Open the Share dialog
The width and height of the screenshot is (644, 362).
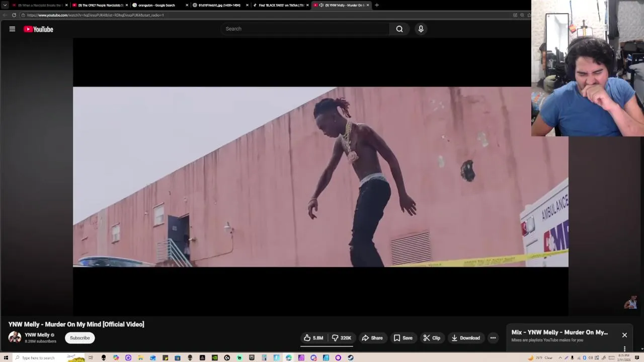click(x=372, y=338)
